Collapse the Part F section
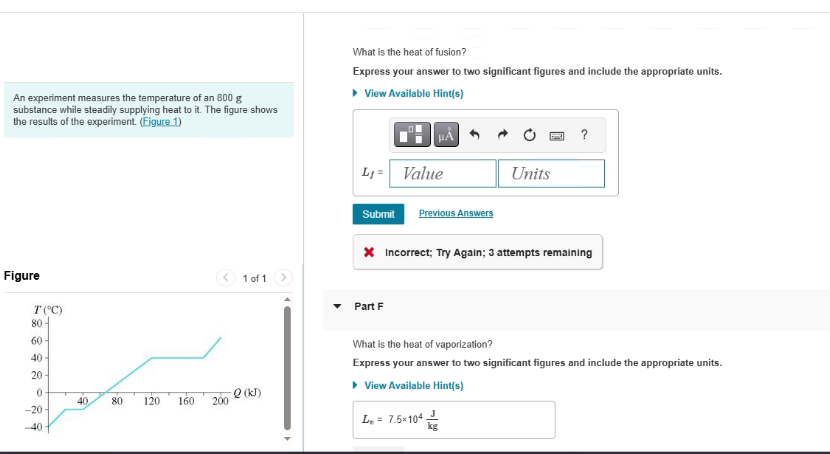 [x=337, y=306]
